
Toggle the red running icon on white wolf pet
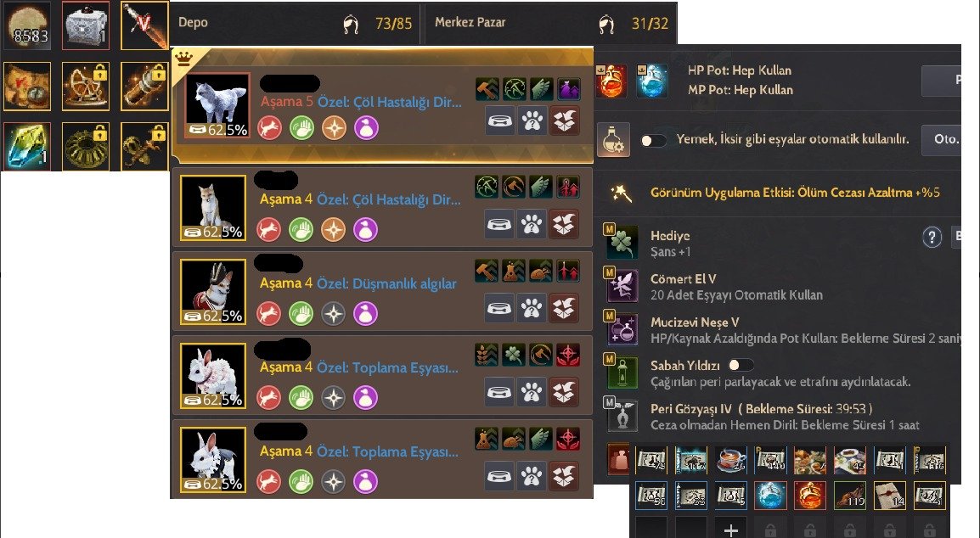[x=269, y=127]
